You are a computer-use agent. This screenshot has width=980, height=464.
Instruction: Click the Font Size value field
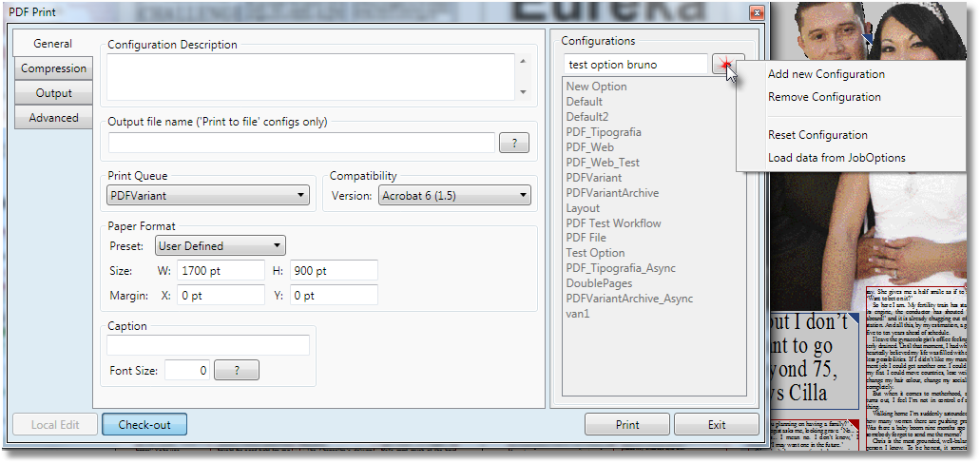pos(187,370)
